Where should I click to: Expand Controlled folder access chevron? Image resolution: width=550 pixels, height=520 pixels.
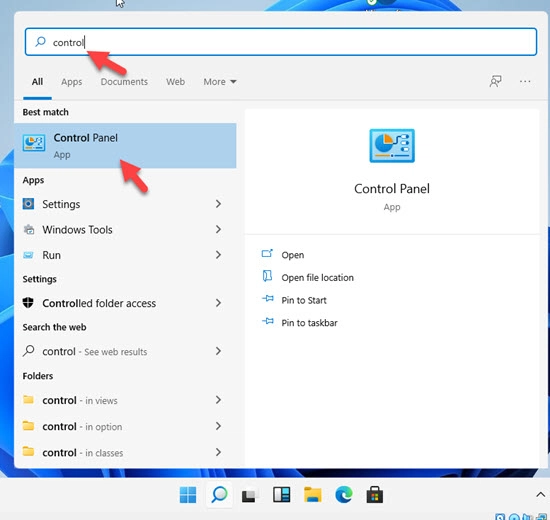(x=218, y=303)
